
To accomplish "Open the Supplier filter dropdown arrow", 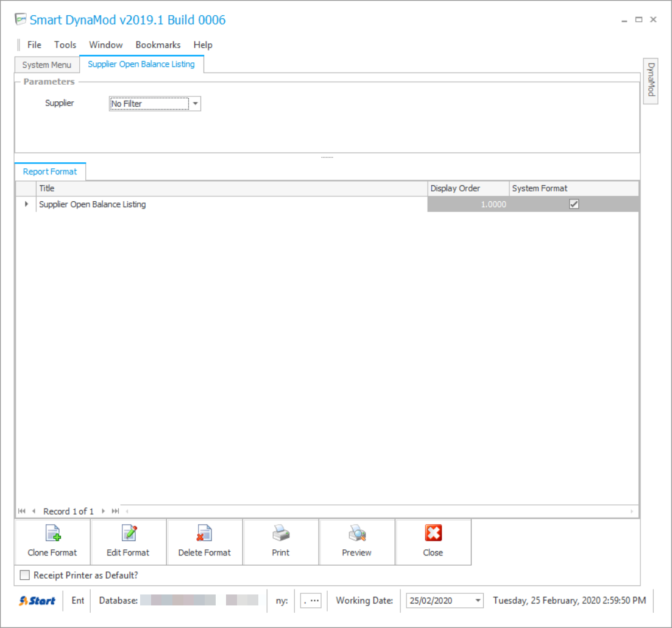I will coord(195,104).
